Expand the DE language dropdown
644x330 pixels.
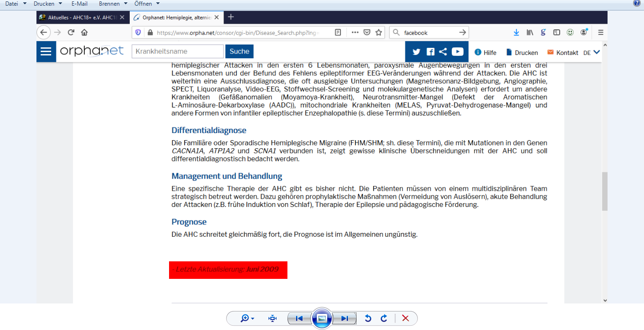coord(592,53)
